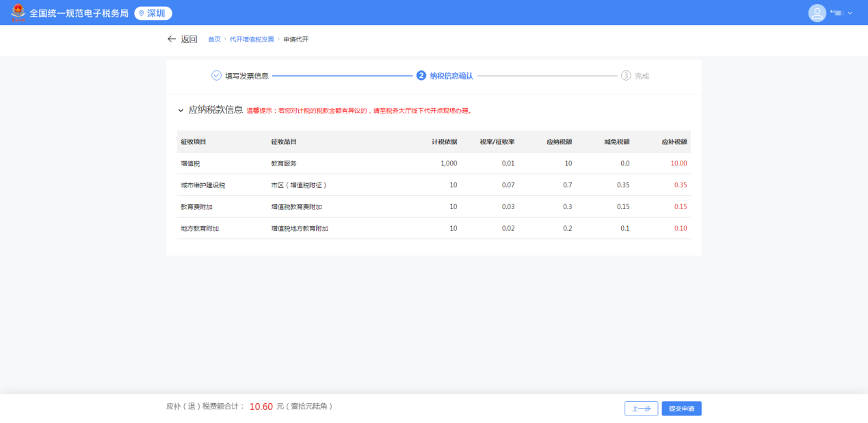Click the red 10.00 amount
Viewport: 868px width, 423px height.
pyautogui.click(x=679, y=163)
